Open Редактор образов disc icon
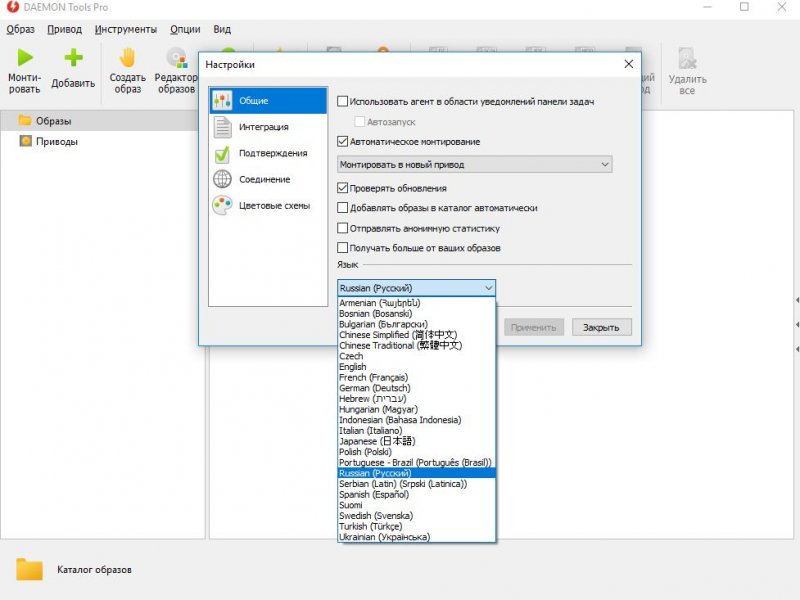The height and width of the screenshot is (600, 800). (x=177, y=58)
